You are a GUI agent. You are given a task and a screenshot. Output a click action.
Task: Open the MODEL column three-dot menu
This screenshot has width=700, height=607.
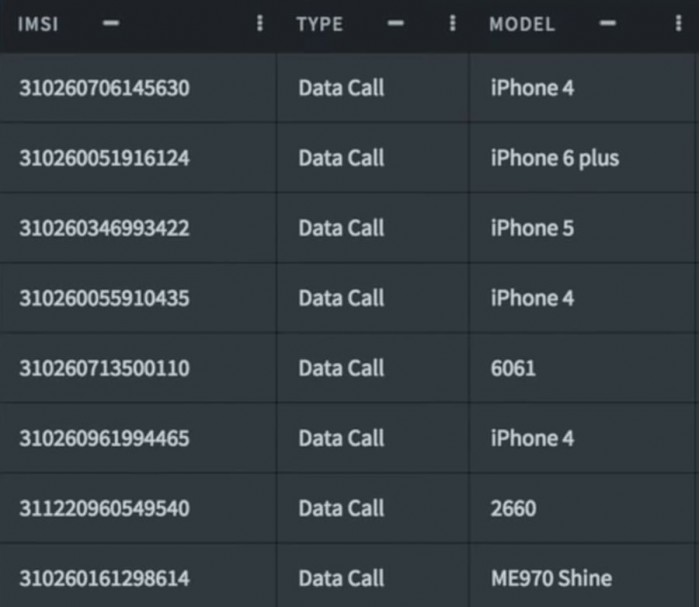[x=679, y=23]
